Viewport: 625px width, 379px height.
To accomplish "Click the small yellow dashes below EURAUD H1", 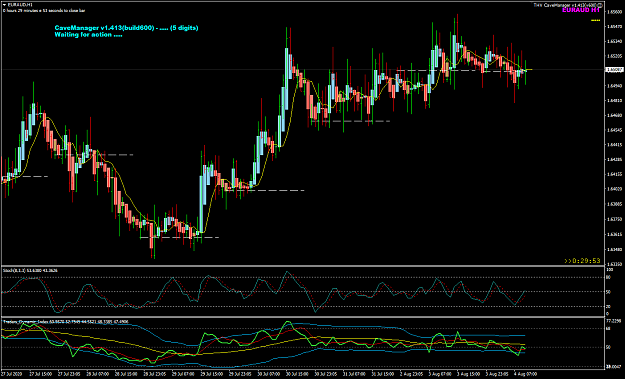I will [595, 20].
